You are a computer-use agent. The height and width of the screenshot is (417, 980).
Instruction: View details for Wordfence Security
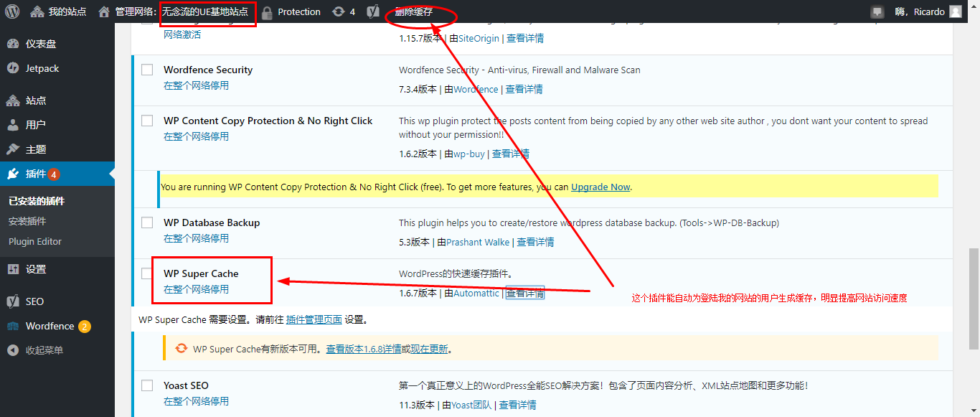pos(524,89)
